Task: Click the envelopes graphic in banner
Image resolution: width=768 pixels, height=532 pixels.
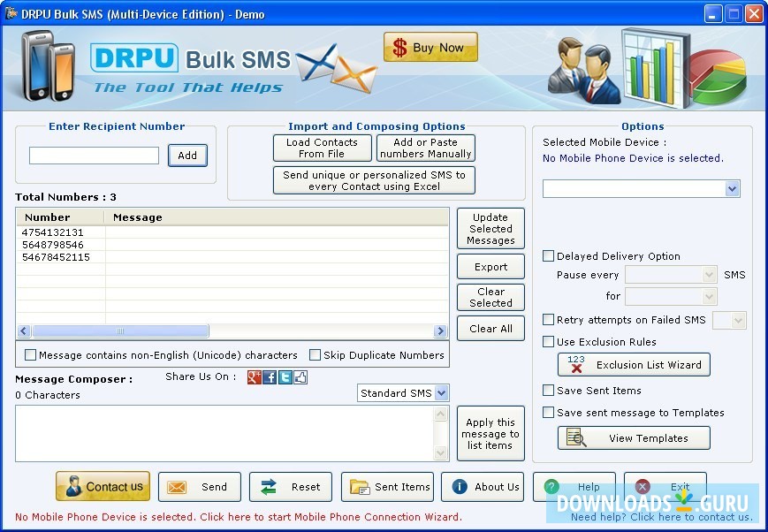Action: pos(337,67)
